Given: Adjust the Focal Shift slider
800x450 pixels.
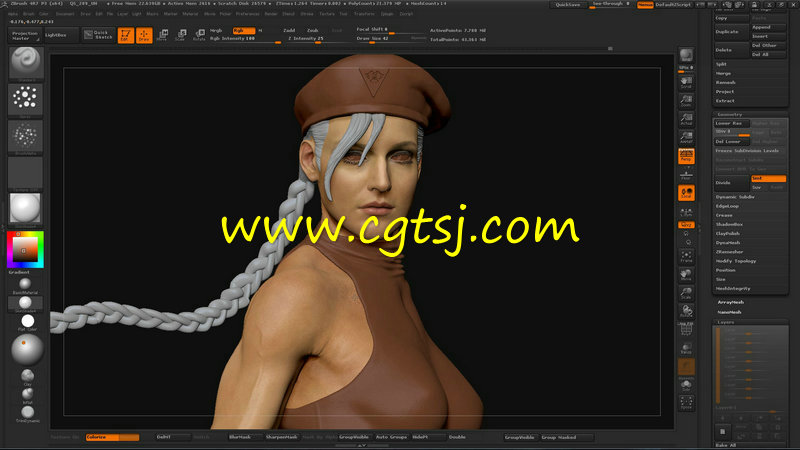Looking at the screenshot, I should pos(391,30).
